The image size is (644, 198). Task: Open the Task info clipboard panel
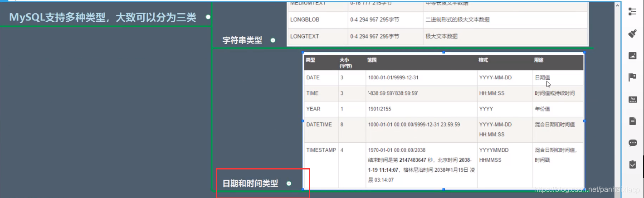pos(633,164)
